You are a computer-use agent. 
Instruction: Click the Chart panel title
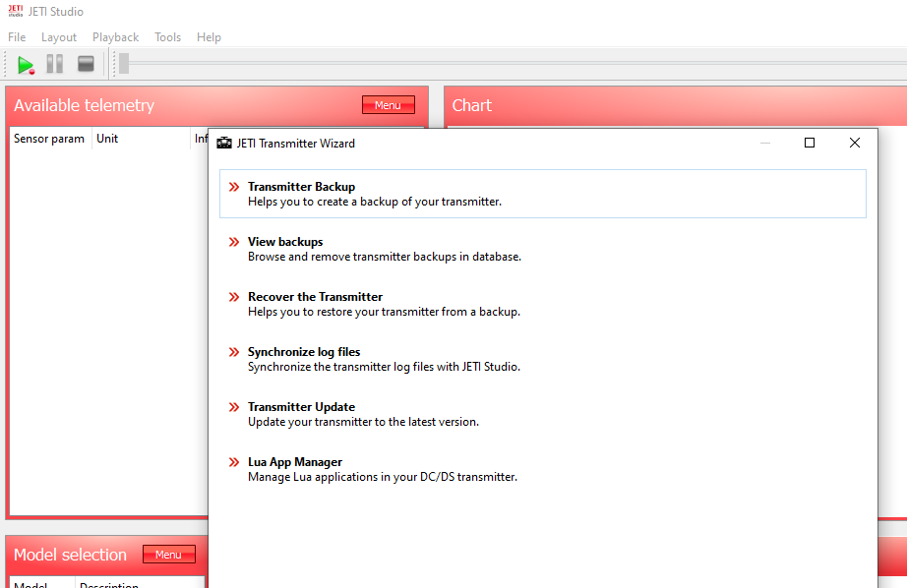coord(472,105)
